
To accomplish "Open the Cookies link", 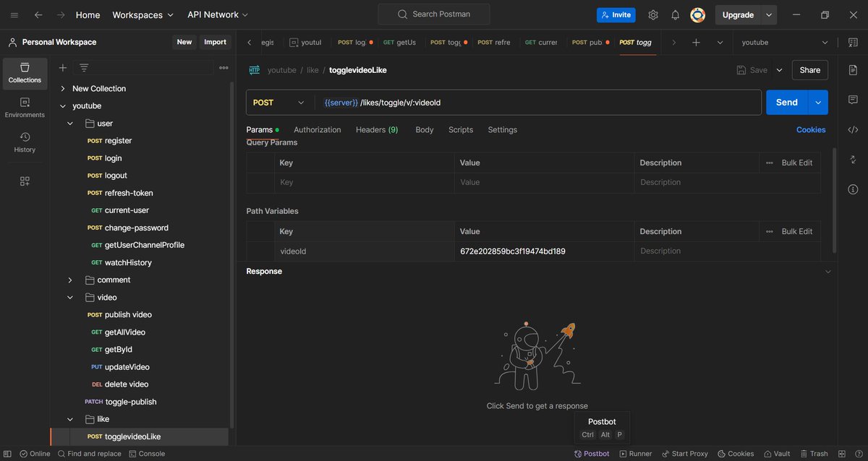I will (811, 130).
